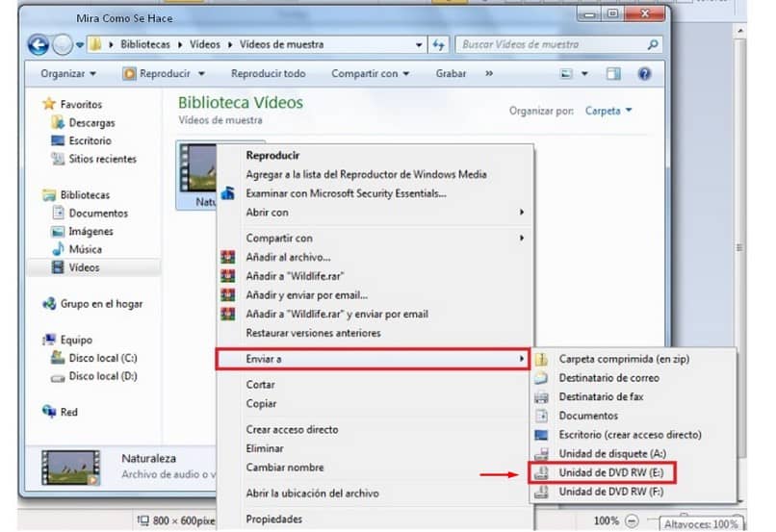Open the recent locations arrow beside Forward
The image size is (776, 532).
[x=79, y=45]
